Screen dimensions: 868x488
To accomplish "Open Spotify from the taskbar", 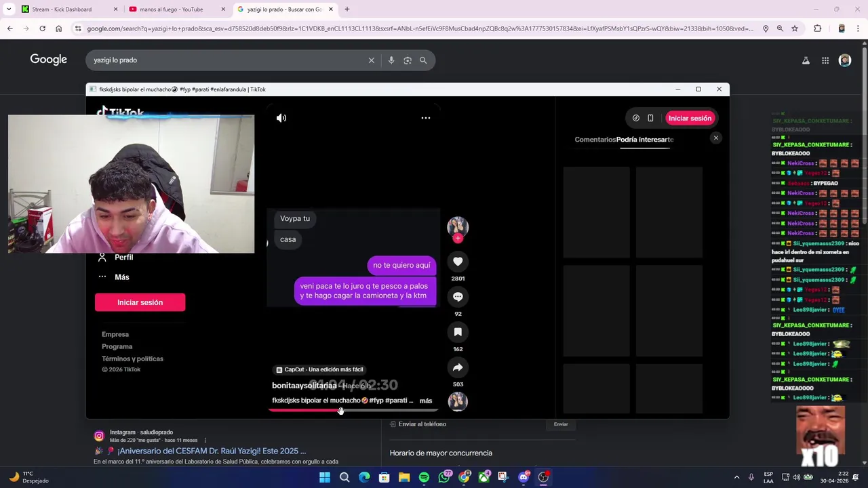I will (424, 477).
